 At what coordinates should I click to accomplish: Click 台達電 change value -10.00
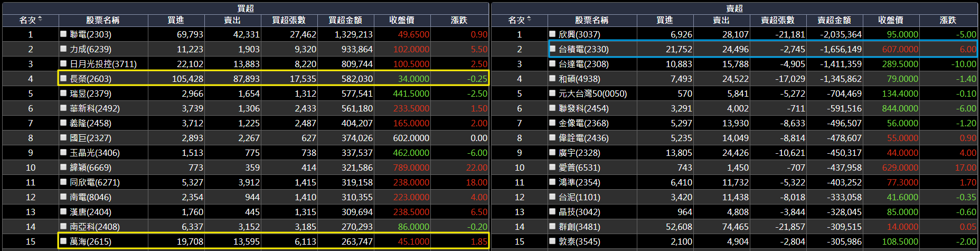964,64
